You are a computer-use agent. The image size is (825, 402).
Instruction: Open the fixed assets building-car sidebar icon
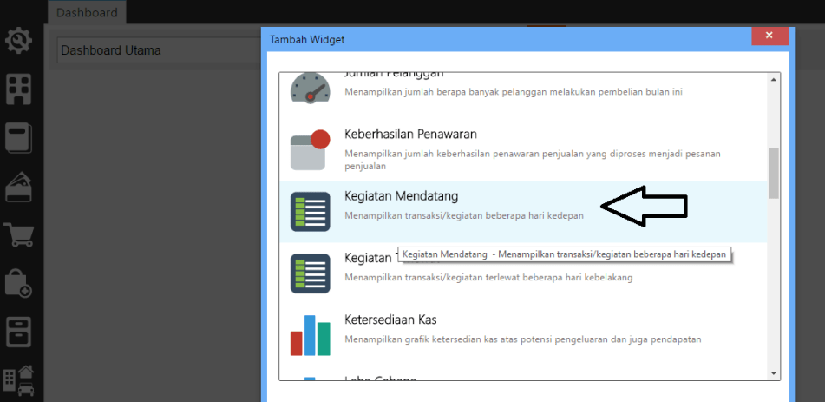point(19,381)
